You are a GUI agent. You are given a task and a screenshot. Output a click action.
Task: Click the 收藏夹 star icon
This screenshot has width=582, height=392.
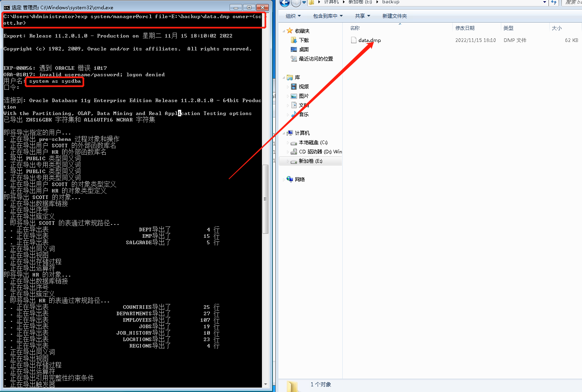pyautogui.click(x=290, y=31)
